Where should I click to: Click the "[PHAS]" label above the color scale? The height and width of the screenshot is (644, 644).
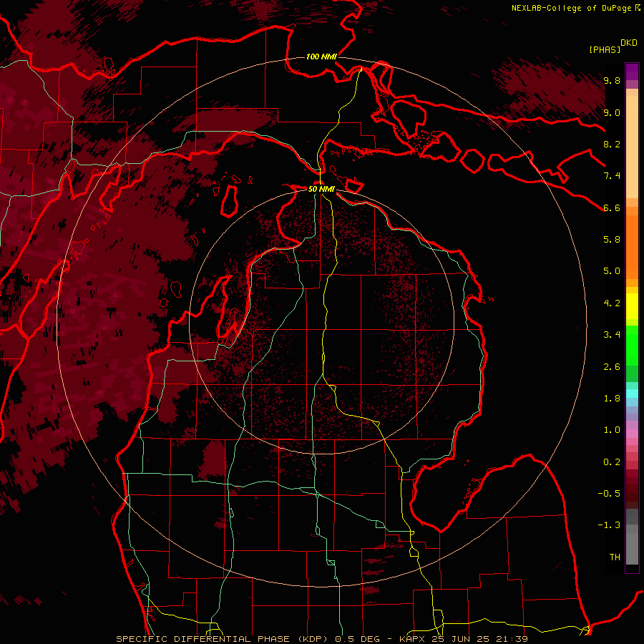click(605, 49)
